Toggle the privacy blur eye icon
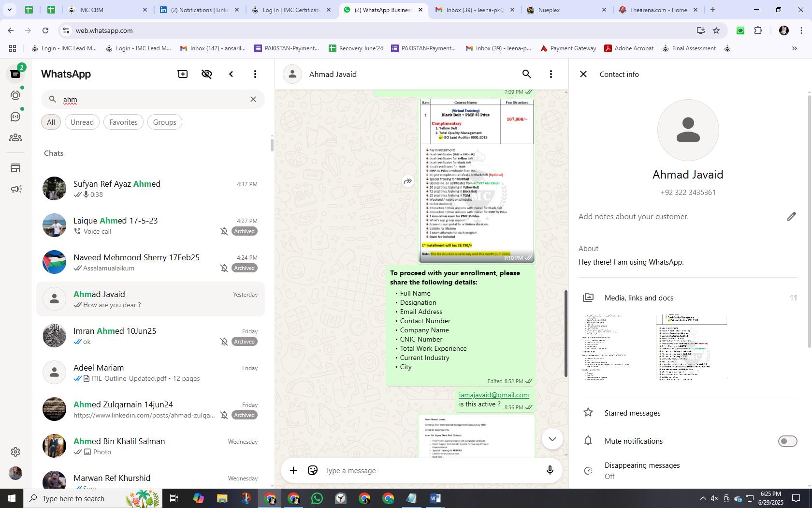 pos(207,74)
